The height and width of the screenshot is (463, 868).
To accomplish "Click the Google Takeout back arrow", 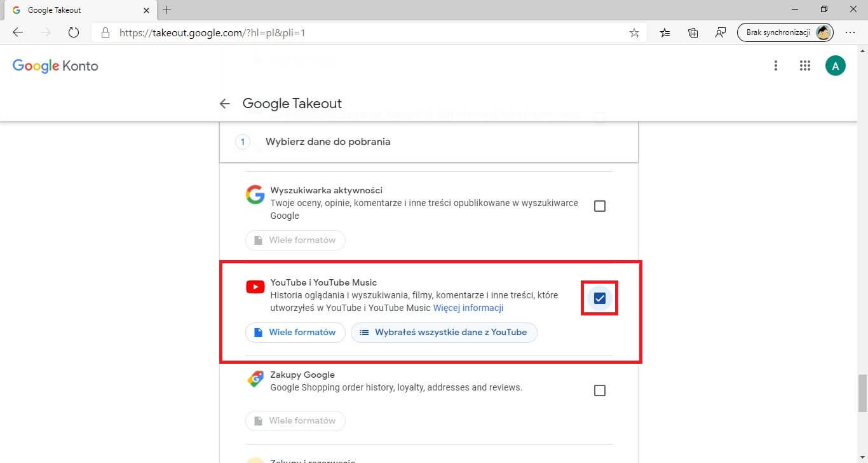I will 224,104.
